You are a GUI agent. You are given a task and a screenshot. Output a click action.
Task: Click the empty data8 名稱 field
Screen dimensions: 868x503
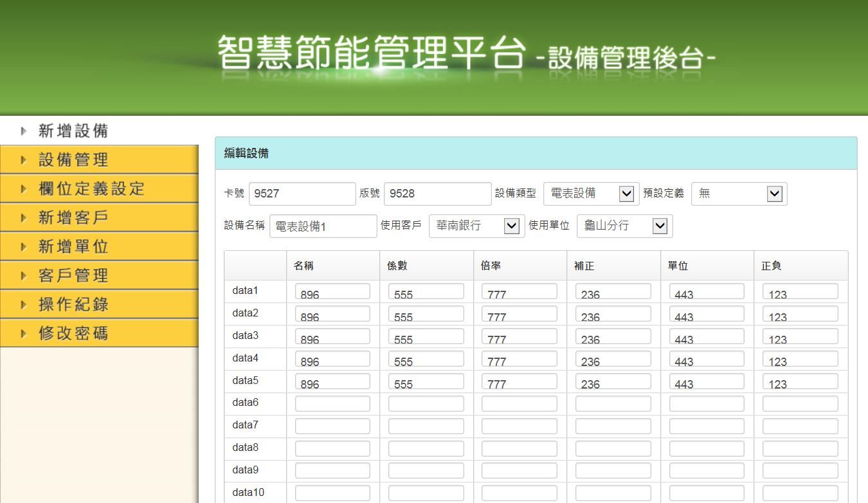pos(332,449)
